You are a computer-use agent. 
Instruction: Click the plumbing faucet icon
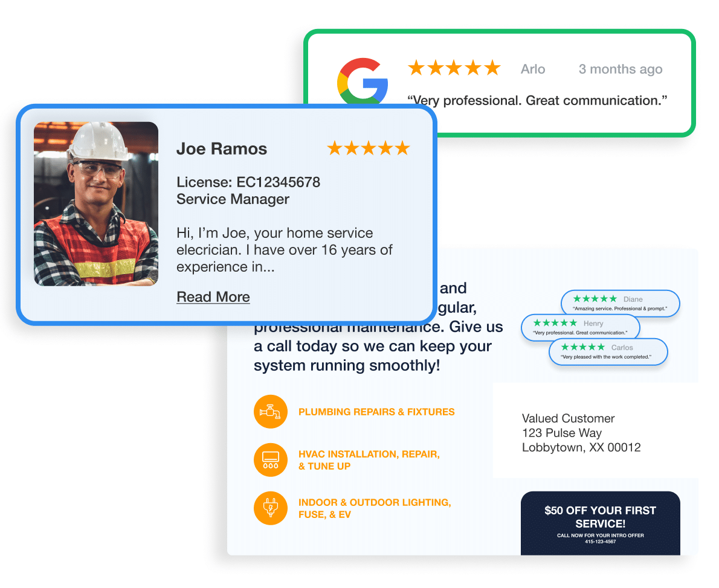point(270,412)
